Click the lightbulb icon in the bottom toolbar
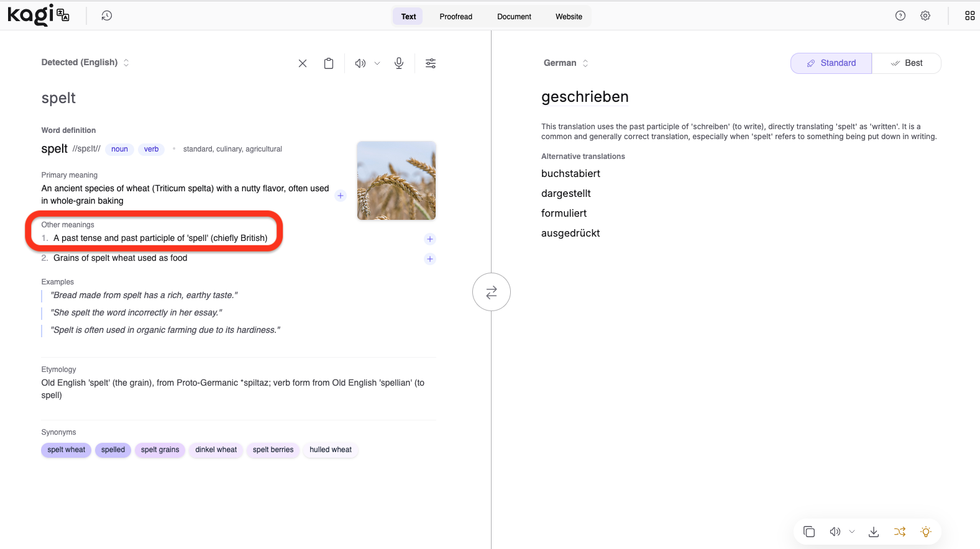Viewport: 980px width, 549px height. (x=926, y=532)
